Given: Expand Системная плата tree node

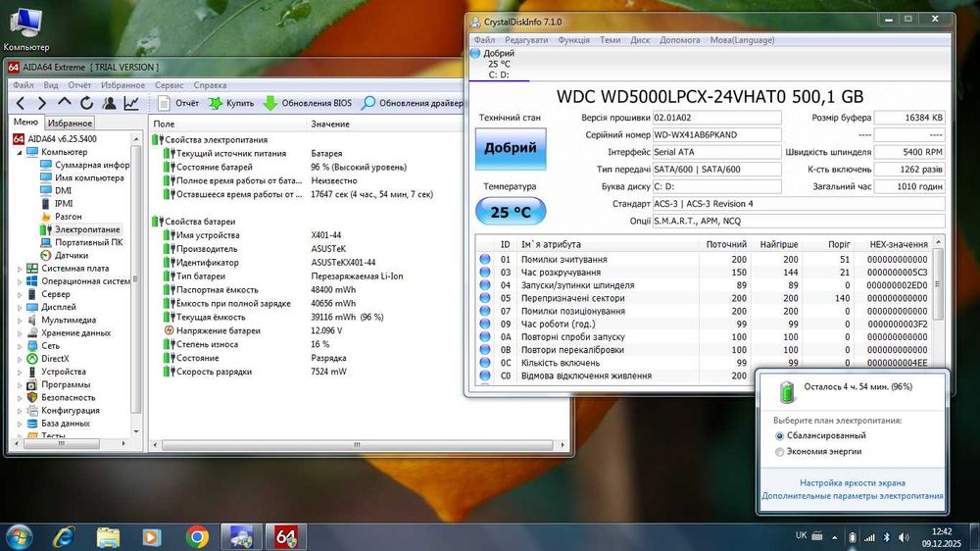Looking at the screenshot, I should click(x=20, y=269).
